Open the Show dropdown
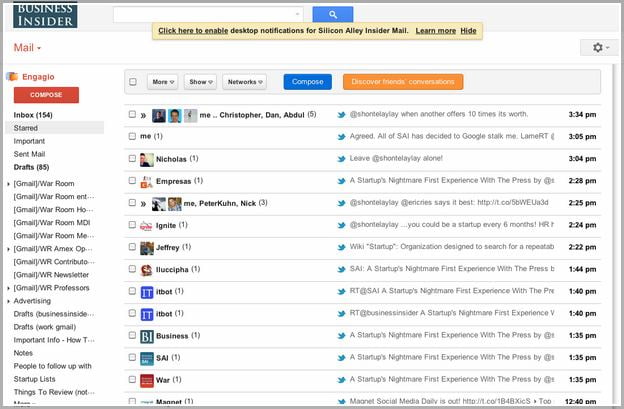Screen dimensions: 624x409 tap(201, 82)
